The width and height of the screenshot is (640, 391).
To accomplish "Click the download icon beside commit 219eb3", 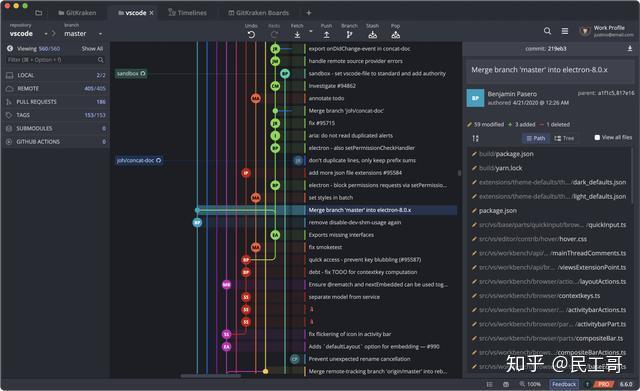I will point(630,49).
